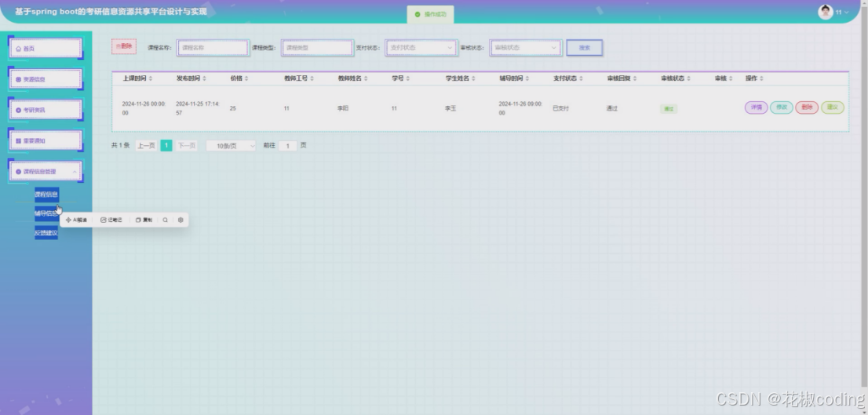Sort by the 审核 column arrows

(731, 78)
